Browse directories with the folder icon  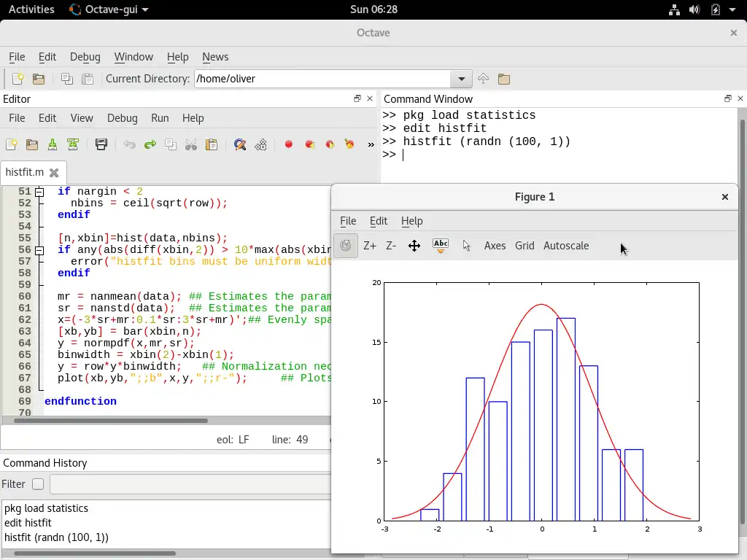pos(503,79)
